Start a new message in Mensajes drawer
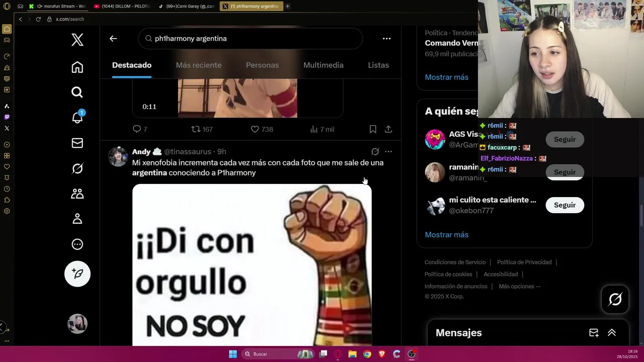This screenshot has height=362, width=644. tap(594, 333)
